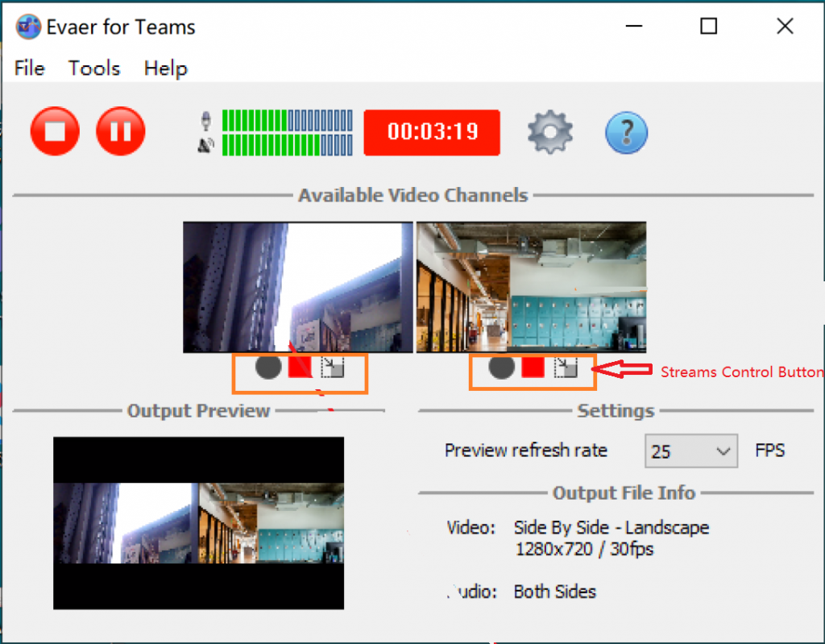Image resolution: width=825 pixels, height=644 pixels.
Task: Open the Help menu
Action: (166, 69)
